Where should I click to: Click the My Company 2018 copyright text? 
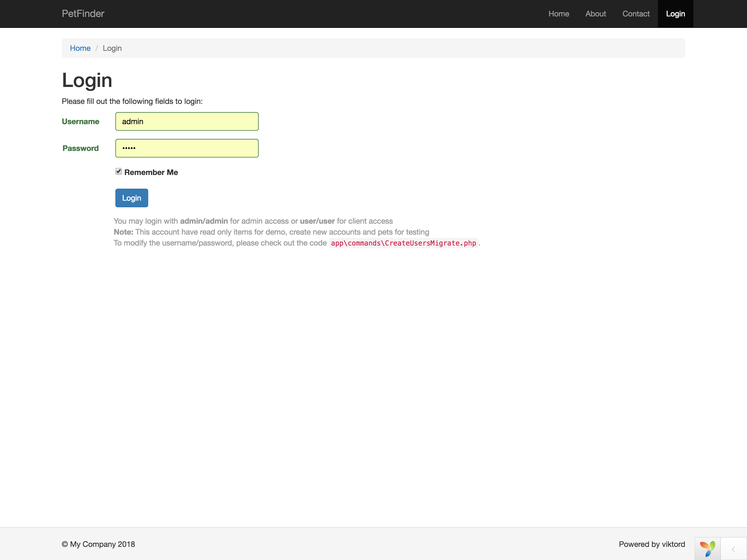click(x=98, y=544)
